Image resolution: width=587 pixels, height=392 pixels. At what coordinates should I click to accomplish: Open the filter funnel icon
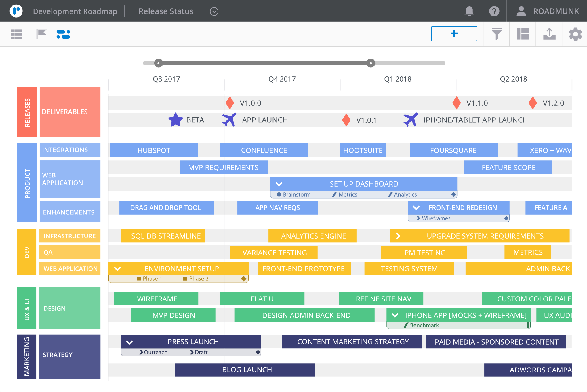point(497,34)
